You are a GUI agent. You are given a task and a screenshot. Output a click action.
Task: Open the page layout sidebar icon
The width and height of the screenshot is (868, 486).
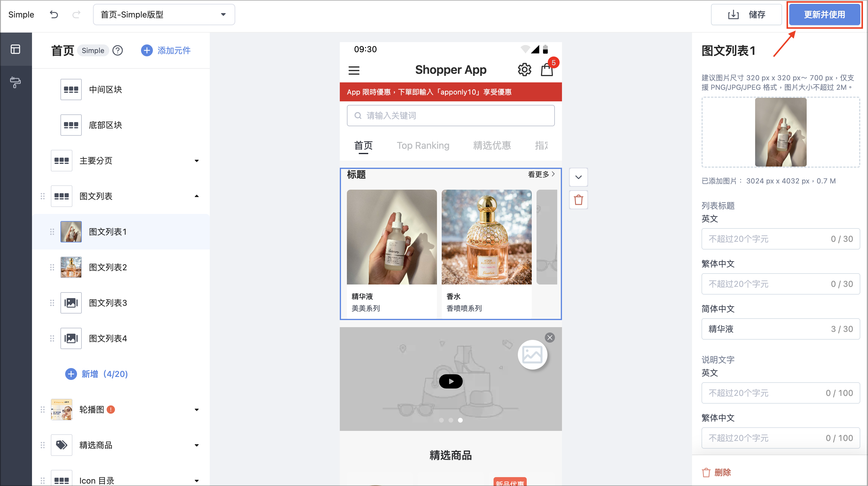(15, 49)
